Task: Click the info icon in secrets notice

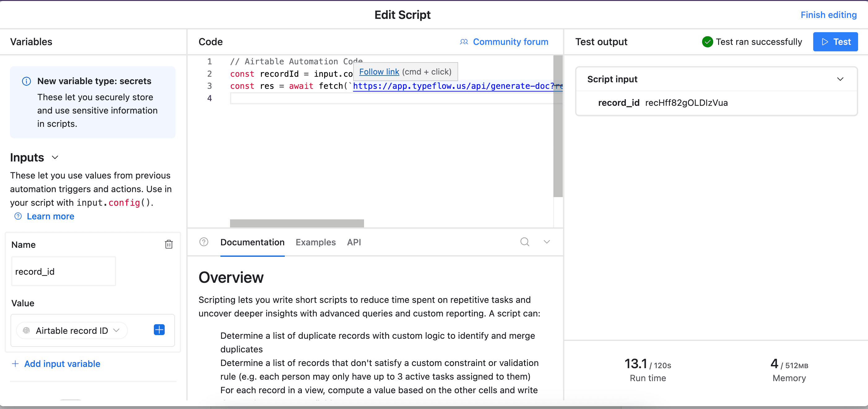Action: click(26, 81)
